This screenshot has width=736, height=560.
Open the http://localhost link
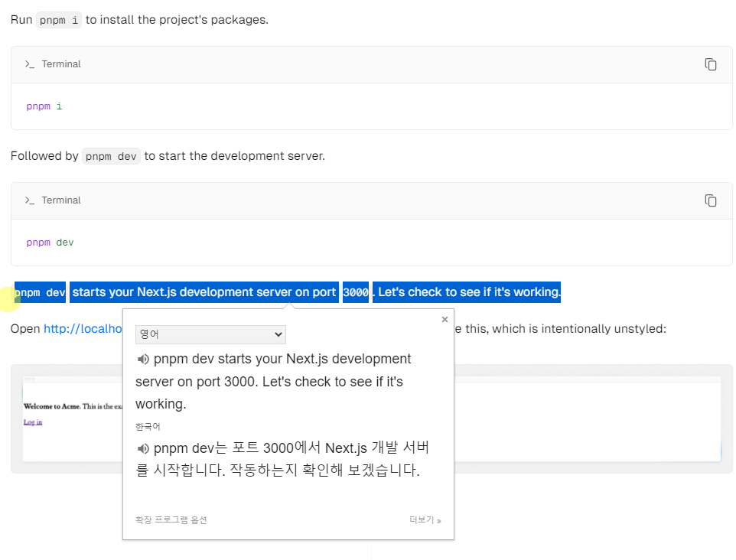pos(83,329)
